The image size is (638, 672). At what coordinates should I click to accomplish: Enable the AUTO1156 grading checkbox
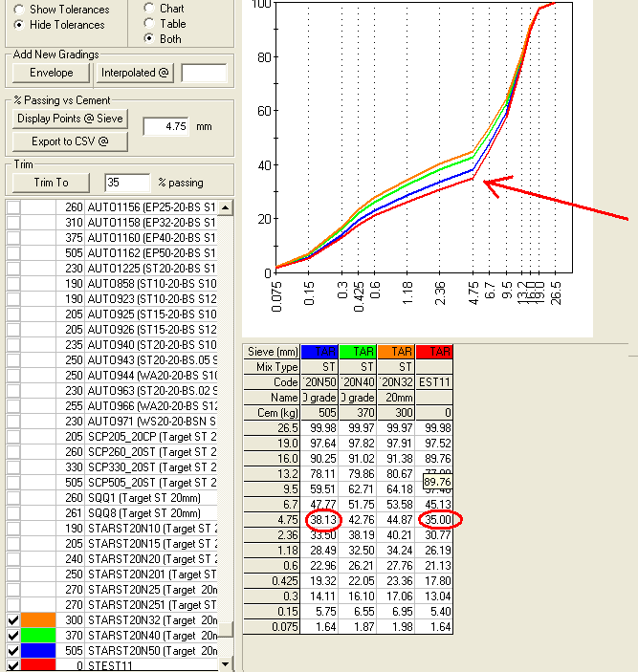[13, 207]
